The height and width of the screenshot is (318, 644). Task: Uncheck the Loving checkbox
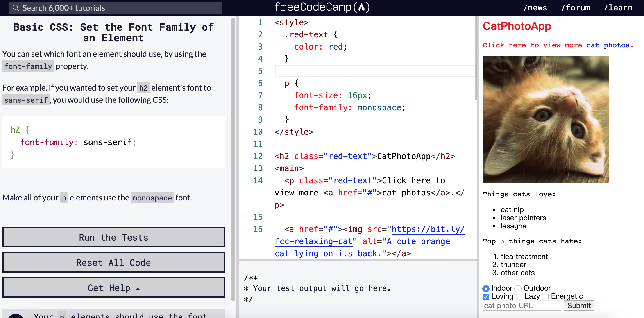(x=486, y=297)
